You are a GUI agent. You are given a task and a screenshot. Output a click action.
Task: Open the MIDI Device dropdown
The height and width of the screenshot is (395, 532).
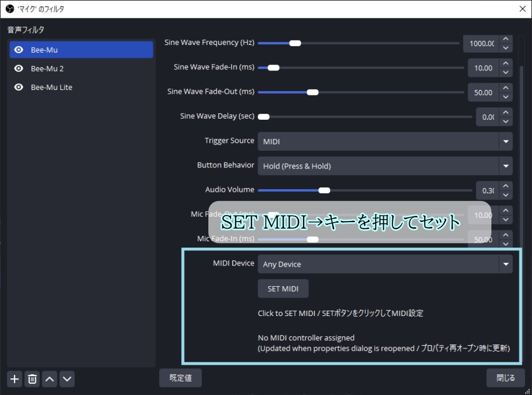(x=385, y=263)
